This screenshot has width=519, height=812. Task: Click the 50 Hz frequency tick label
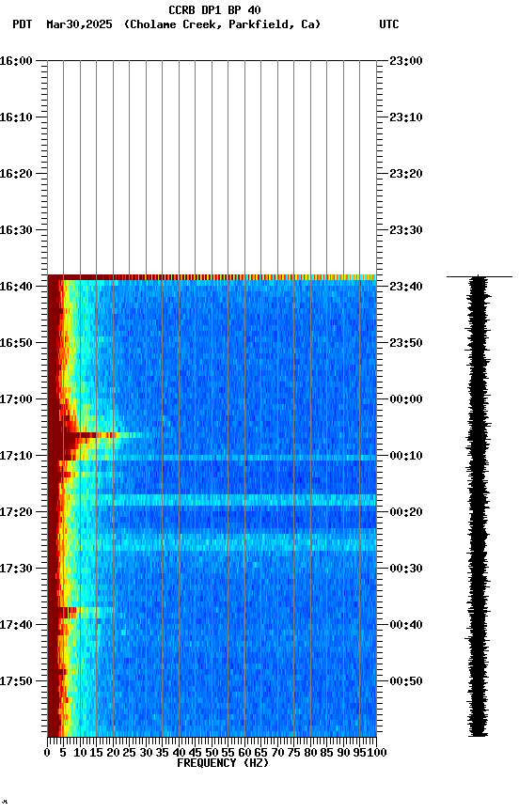(x=212, y=753)
